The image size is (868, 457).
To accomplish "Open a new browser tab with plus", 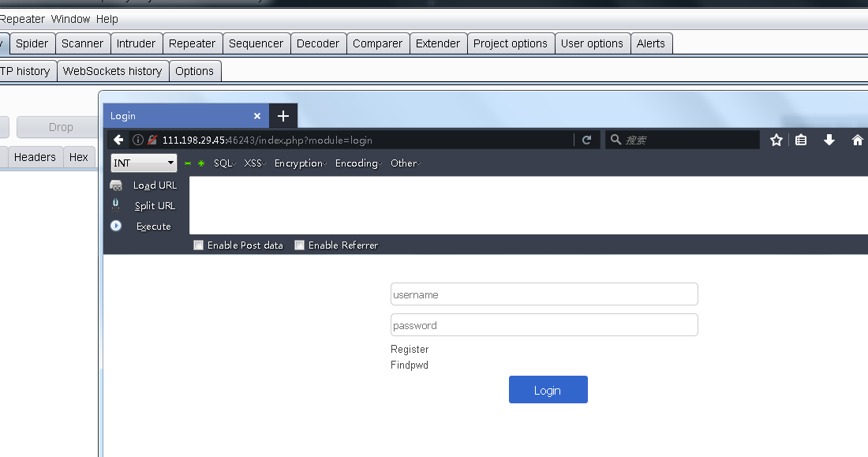I will [283, 116].
